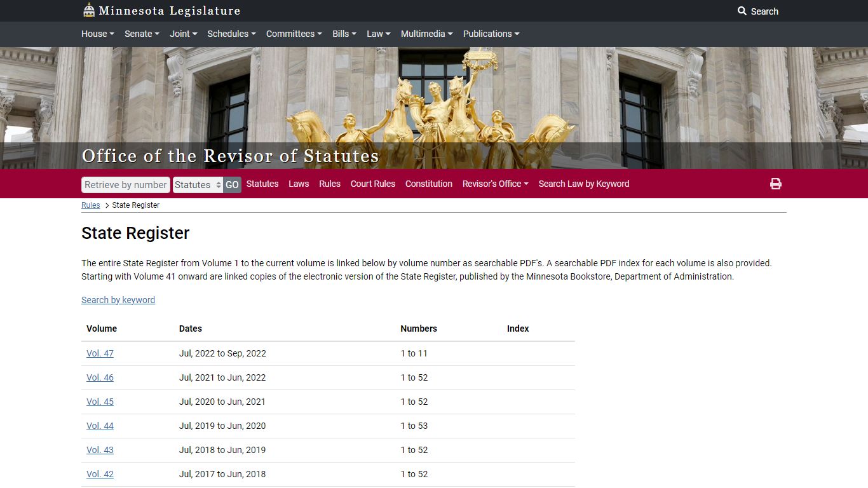The image size is (868, 488).
Task: Expand the Committees menu
Action: click(x=294, y=34)
